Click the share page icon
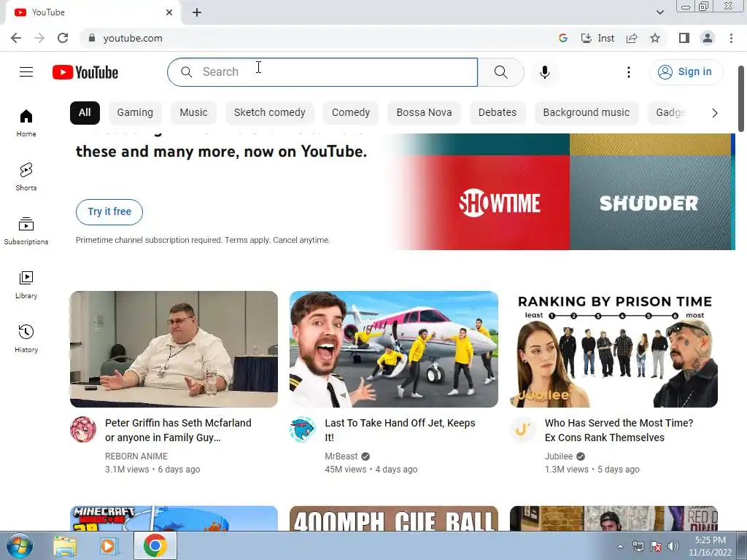The height and width of the screenshot is (560, 747). 632,38
